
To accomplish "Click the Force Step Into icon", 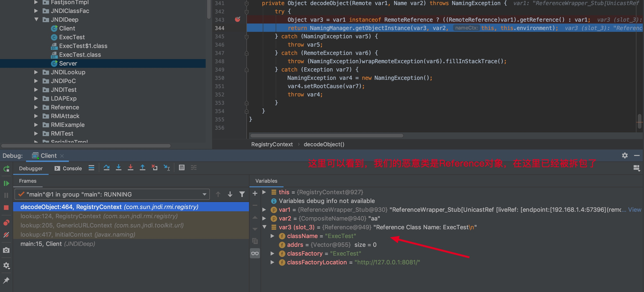I will [x=131, y=167].
